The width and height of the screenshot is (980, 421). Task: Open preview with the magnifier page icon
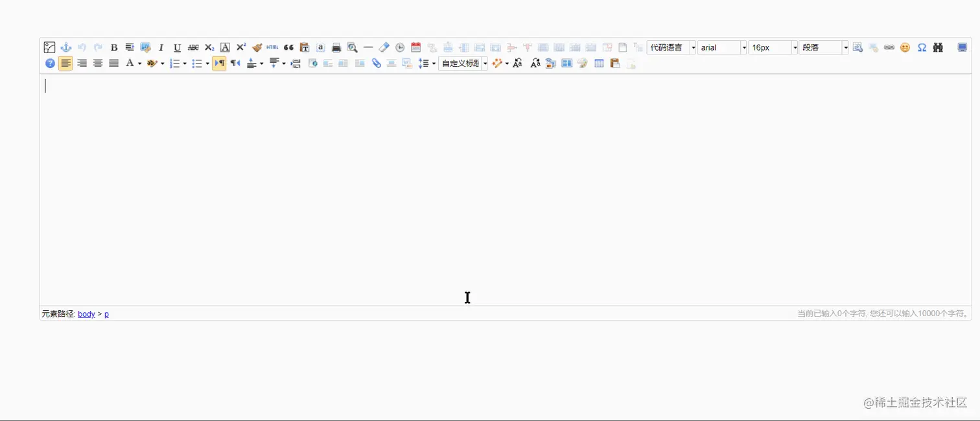click(x=352, y=47)
